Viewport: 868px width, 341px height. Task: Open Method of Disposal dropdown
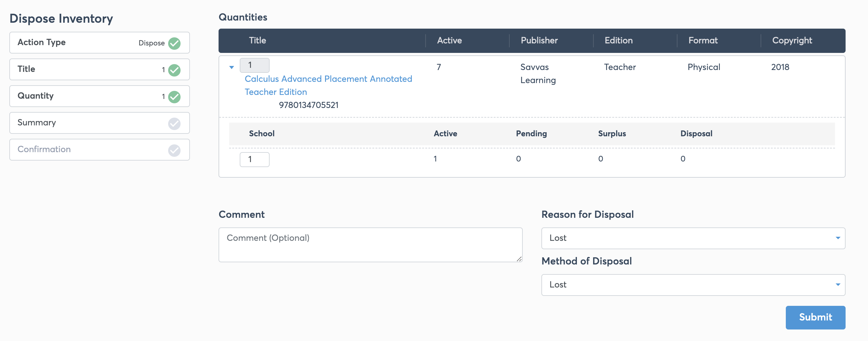[x=693, y=284]
